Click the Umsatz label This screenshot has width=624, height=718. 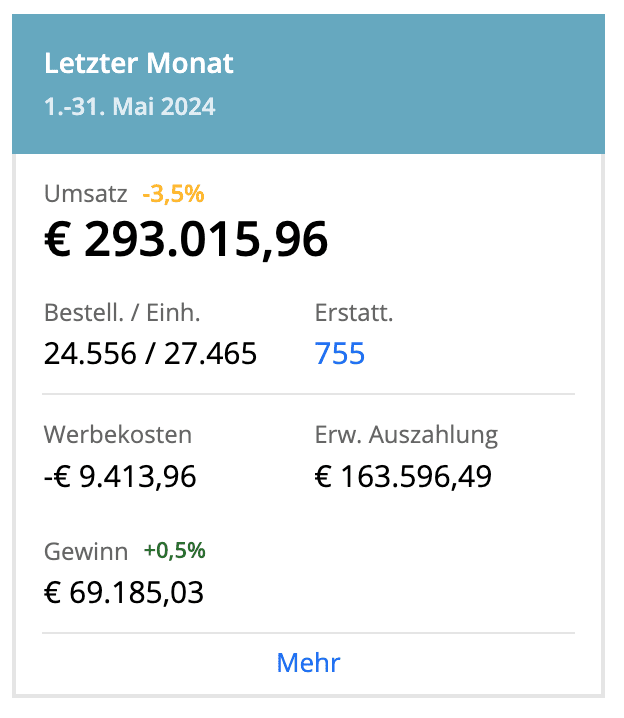point(86,193)
